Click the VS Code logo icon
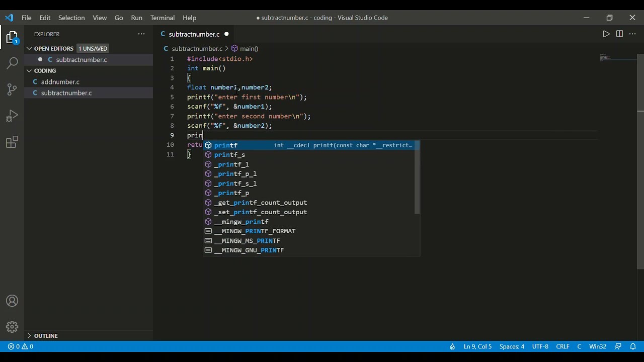Screen dimensions: 644x362 [9, 18]
